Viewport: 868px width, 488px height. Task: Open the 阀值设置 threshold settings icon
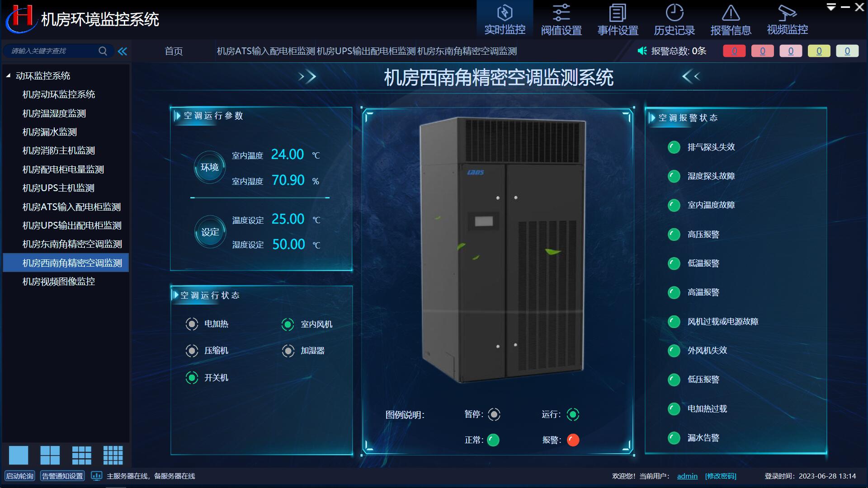pyautogui.click(x=561, y=13)
